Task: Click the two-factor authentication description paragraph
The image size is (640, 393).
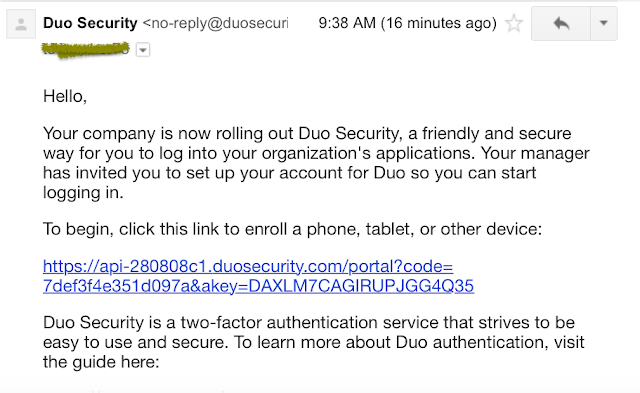Action: 314,342
